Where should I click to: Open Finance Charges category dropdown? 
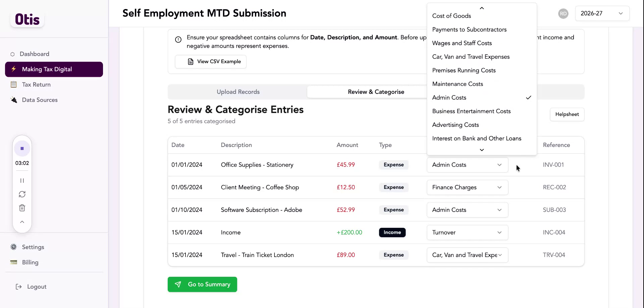pos(467,187)
